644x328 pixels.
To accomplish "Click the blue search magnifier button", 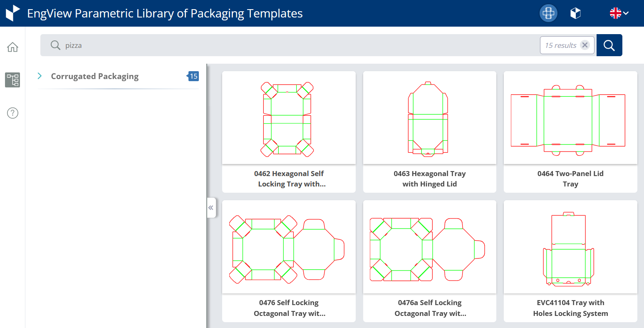I will coord(609,45).
